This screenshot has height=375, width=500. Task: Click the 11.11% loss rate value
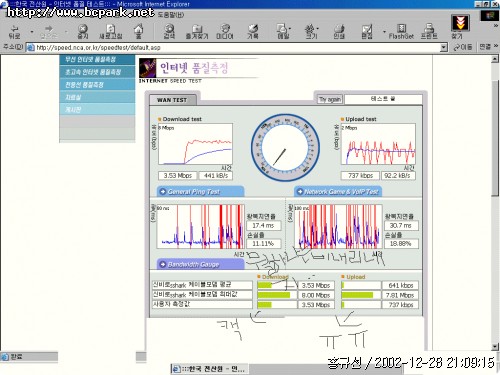coord(263,244)
